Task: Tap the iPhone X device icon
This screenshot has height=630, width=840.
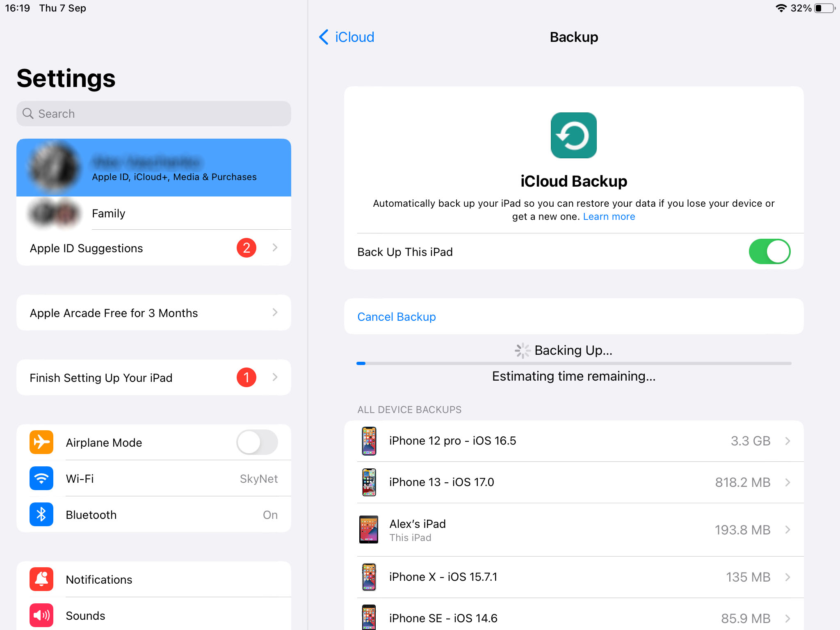Action: tap(369, 577)
